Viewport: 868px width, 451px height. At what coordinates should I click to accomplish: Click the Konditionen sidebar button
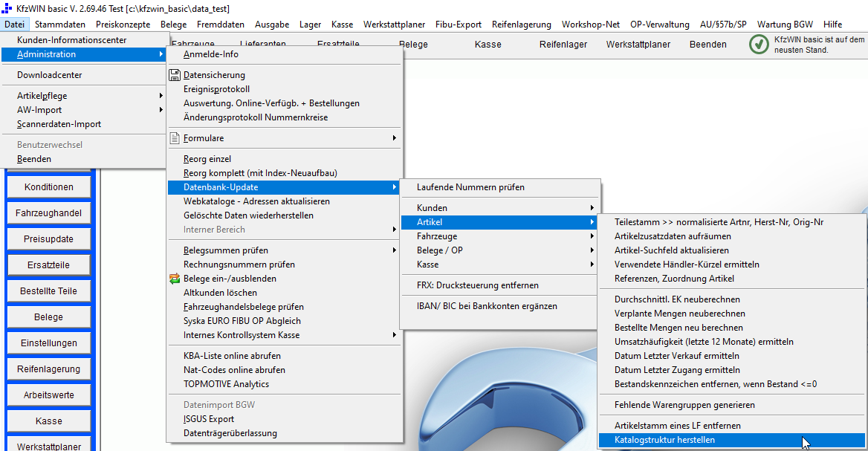click(x=49, y=187)
